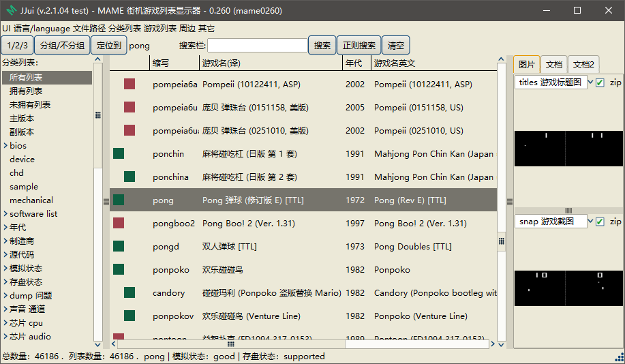Image resolution: width=625 pixels, height=364 pixels.
Task: Expand the bios category
Action: (5, 145)
